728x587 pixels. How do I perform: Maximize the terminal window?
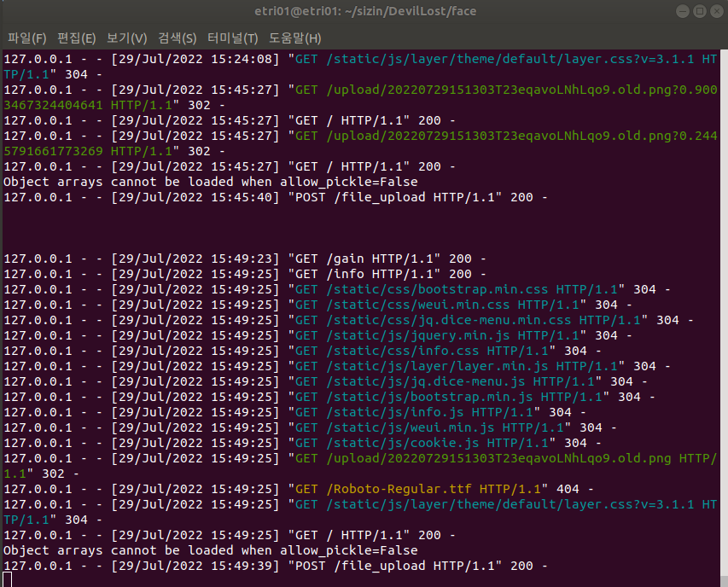point(700,11)
